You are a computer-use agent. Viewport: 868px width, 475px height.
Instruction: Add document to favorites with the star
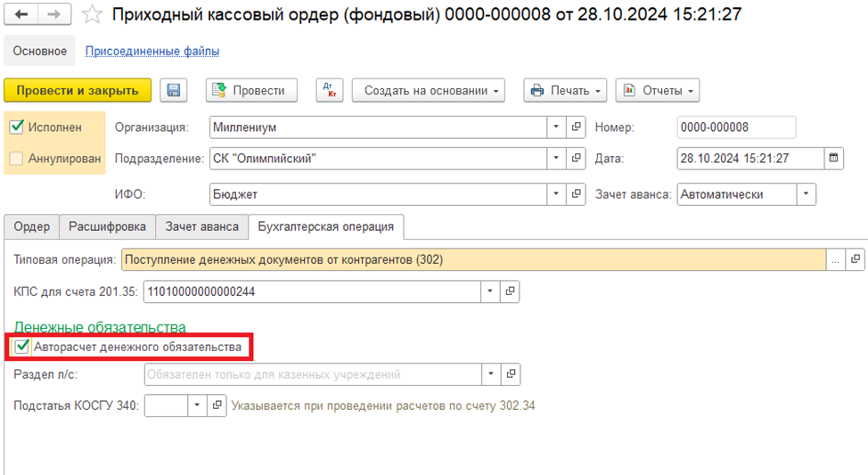[92, 14]
